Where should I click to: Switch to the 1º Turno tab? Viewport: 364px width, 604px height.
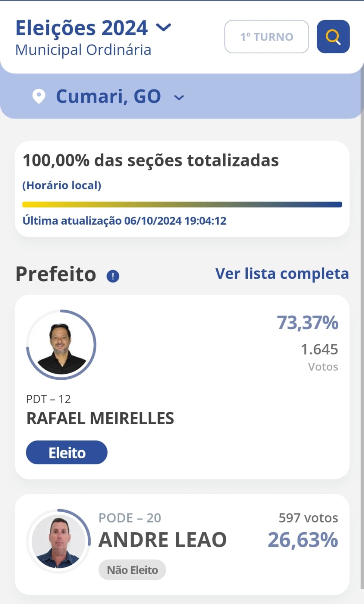(267, 37)
